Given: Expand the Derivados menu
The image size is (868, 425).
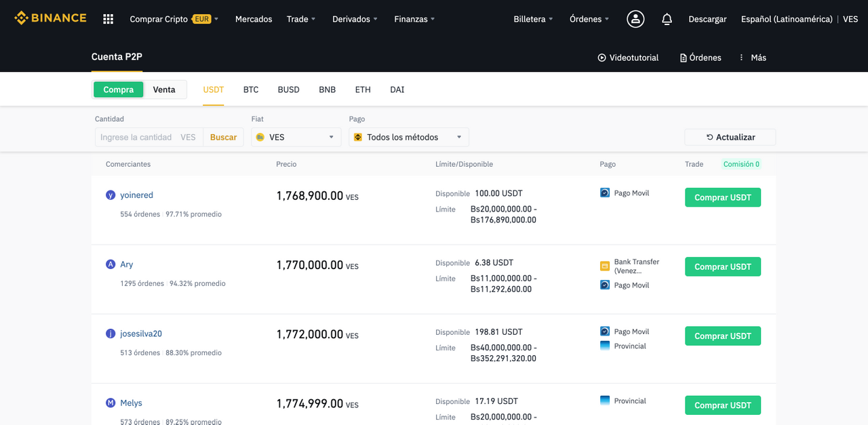Looking at the screenshot, I should 355,19.
